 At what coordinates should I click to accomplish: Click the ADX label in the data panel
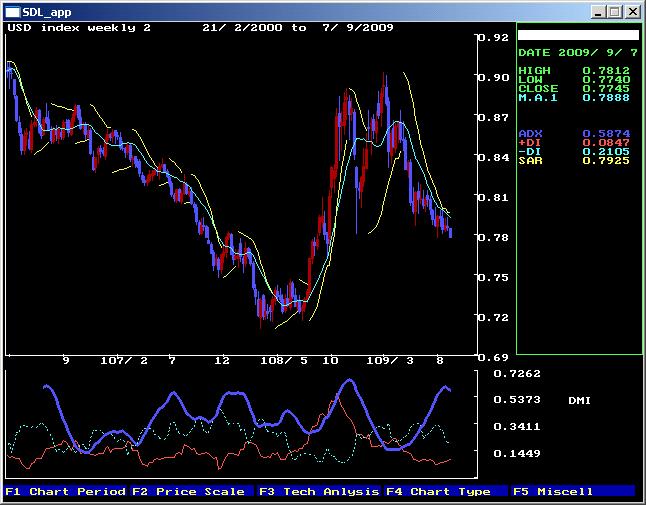pos(530,134)
